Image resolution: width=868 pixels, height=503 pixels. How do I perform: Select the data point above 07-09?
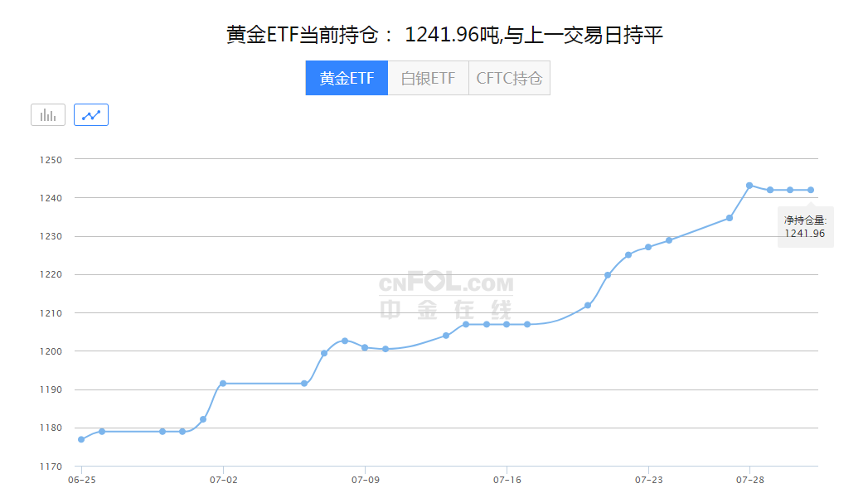365,347
